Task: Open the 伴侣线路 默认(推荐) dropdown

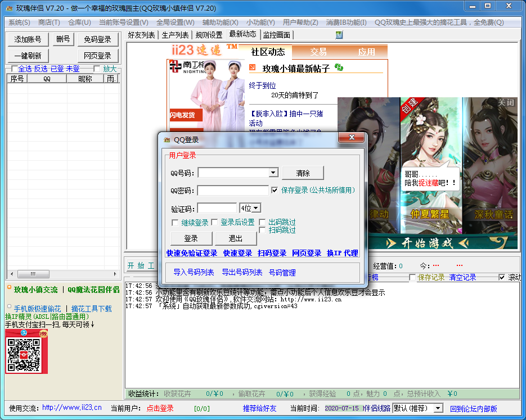Action: [x=438, y=408]
